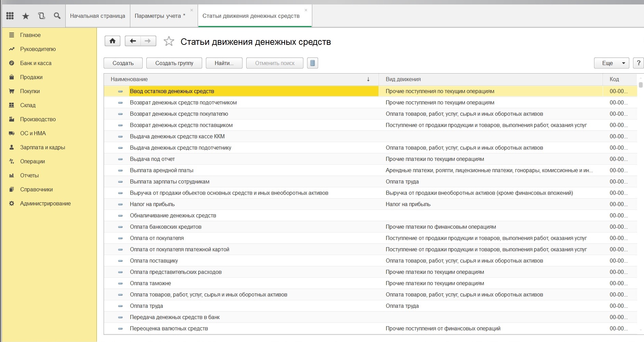The height and width of the screenshot is (342, 644).
Task: Go forward with the right arrow
Action: [x=148, y=41]
